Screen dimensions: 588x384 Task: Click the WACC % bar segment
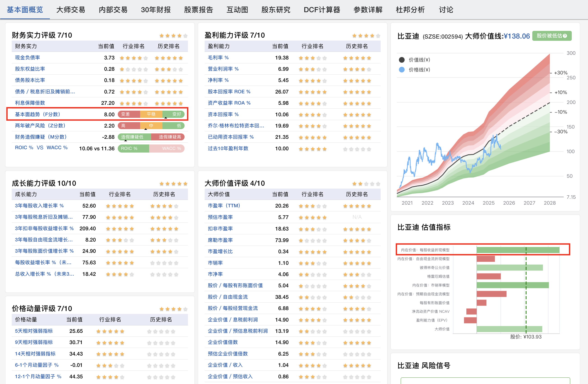coord(167,148)
